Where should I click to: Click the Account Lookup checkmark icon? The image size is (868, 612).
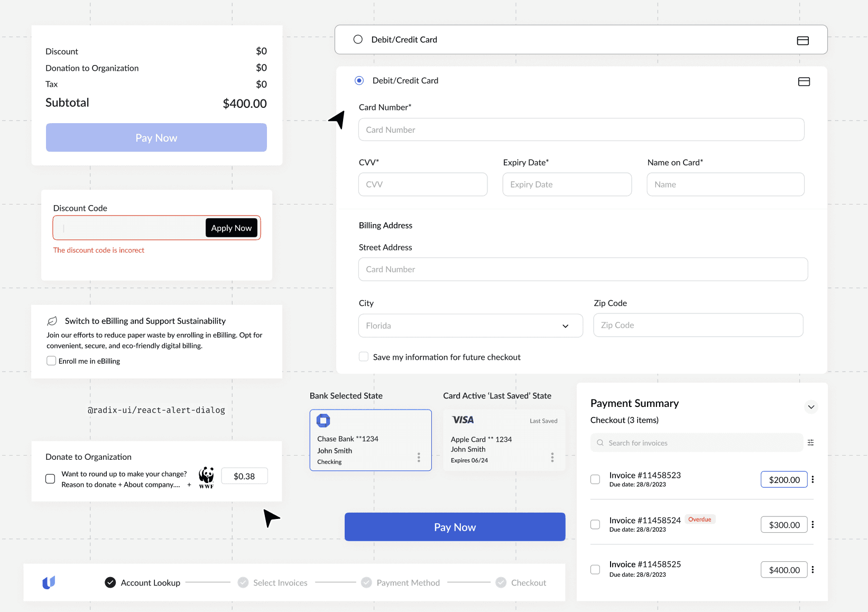(110, 582)
